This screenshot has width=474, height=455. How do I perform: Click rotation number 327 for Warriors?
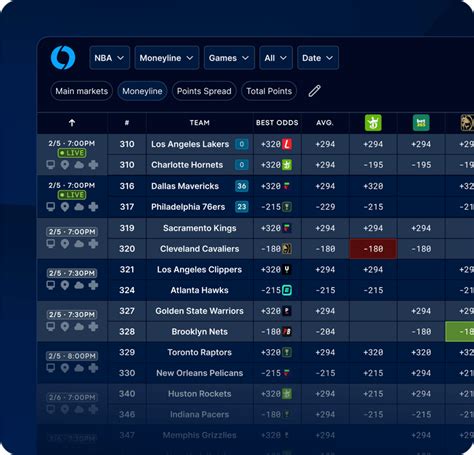pos(127,311)
